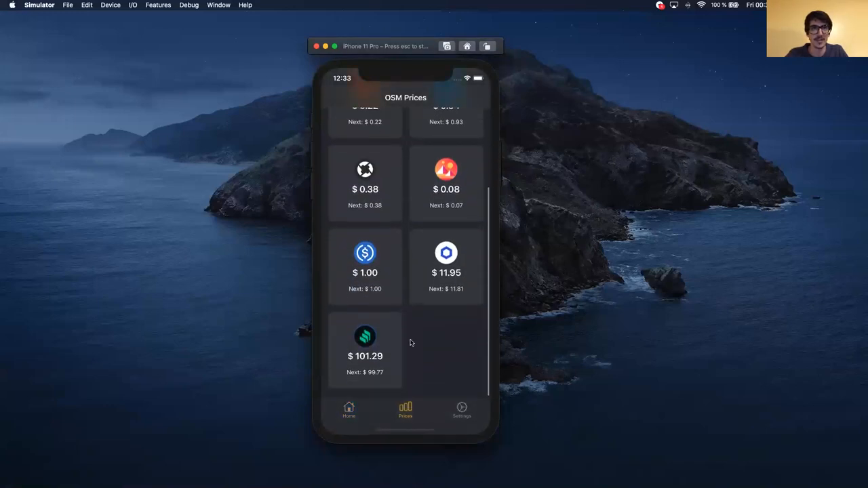
Task: Open the Features menu
Action: 158,5
